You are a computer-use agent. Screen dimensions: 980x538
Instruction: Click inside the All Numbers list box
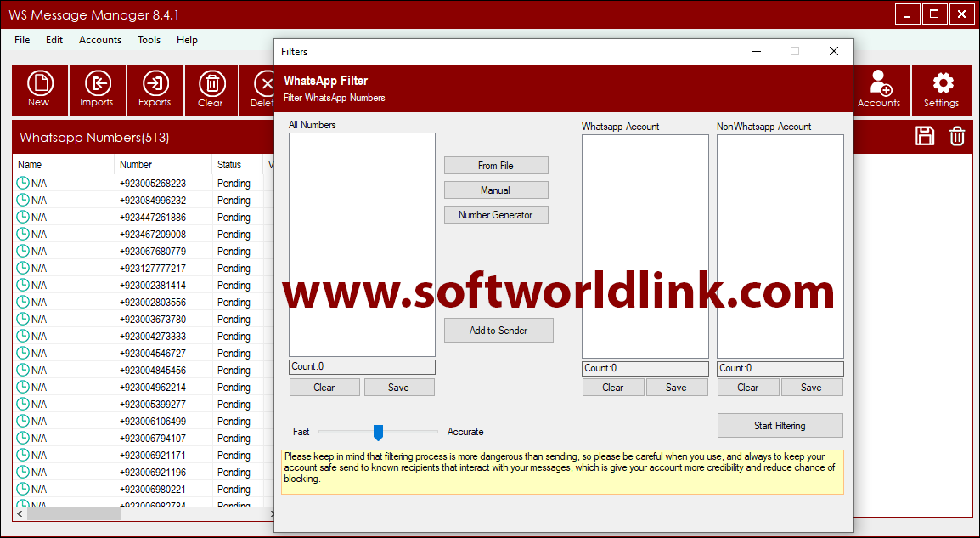pyautogui.click(x=362, y=245)
